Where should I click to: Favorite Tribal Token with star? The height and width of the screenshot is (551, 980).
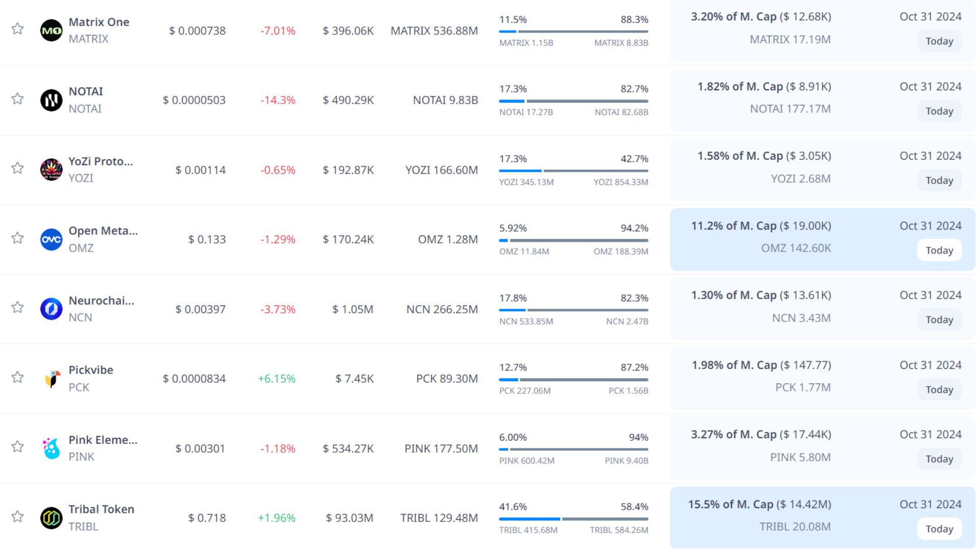pyautogui.click(x=17, y=516)
